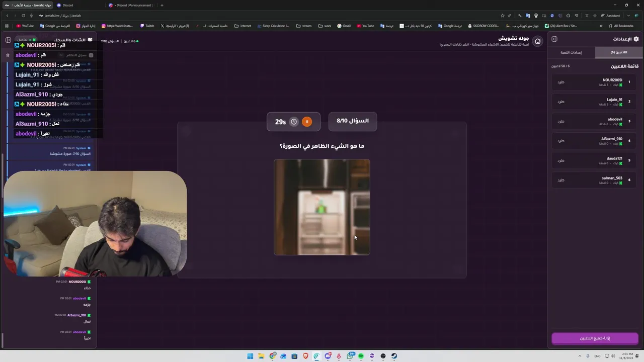Click the clock icon beside the 29s timer
The width and height of the screenshot is (644, 362).
click(294, 122)
